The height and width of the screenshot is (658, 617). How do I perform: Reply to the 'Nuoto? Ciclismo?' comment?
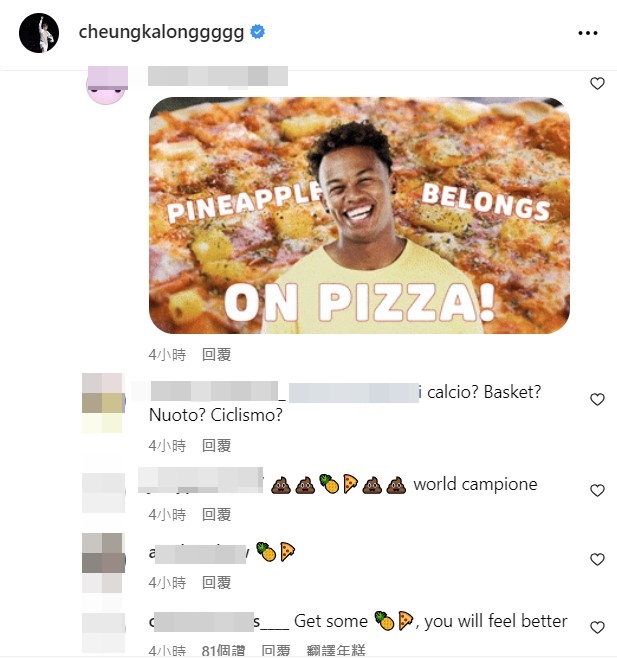click(x=216, y=445)
